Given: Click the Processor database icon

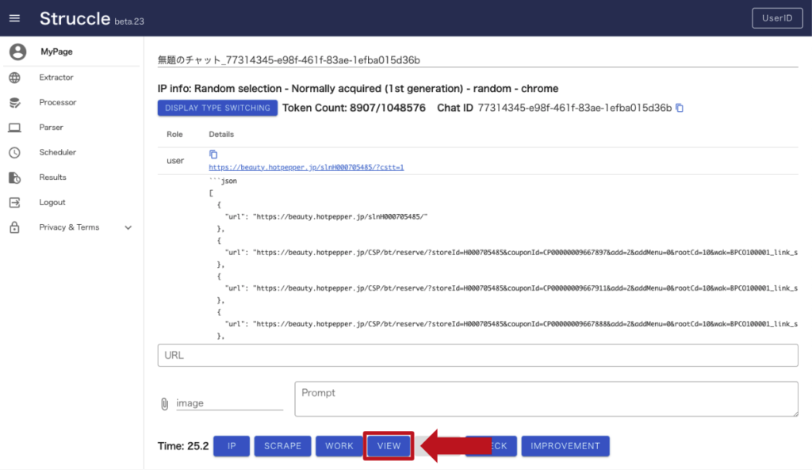Looking at the screenshot, I should pyautogui.click(x=14, y=102).
